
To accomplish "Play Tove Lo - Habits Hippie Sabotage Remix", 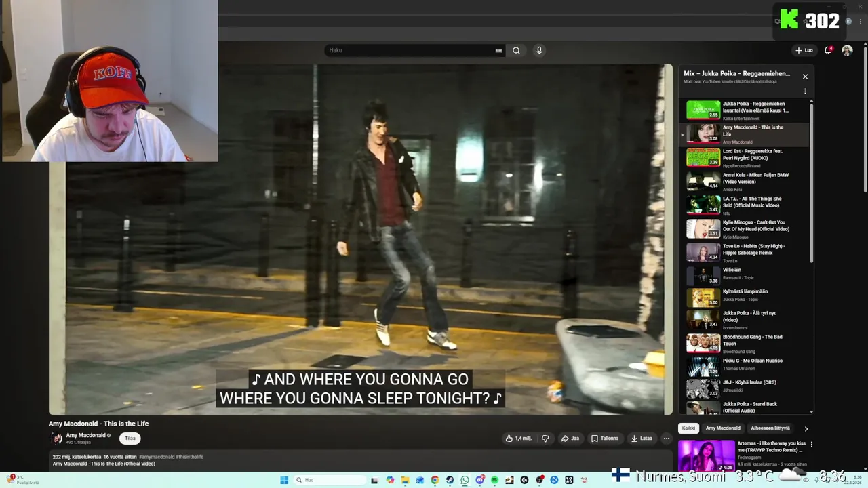I will point(745,252).
